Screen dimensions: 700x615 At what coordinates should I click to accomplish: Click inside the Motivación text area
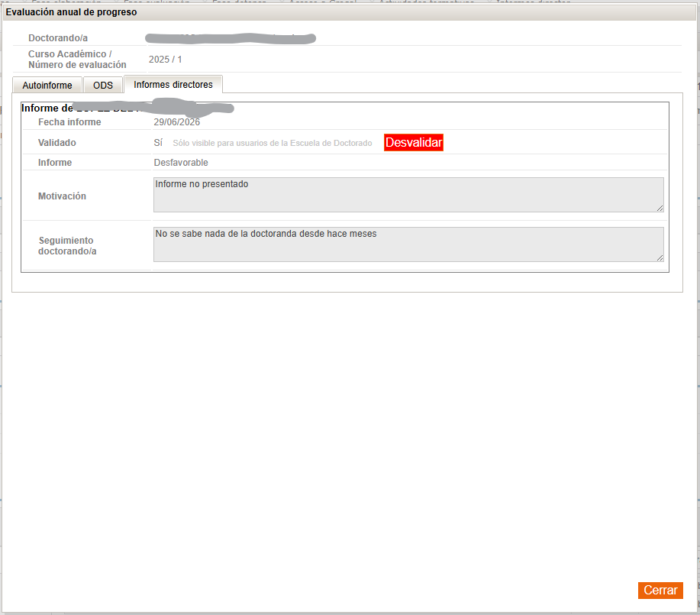point(408,195)
